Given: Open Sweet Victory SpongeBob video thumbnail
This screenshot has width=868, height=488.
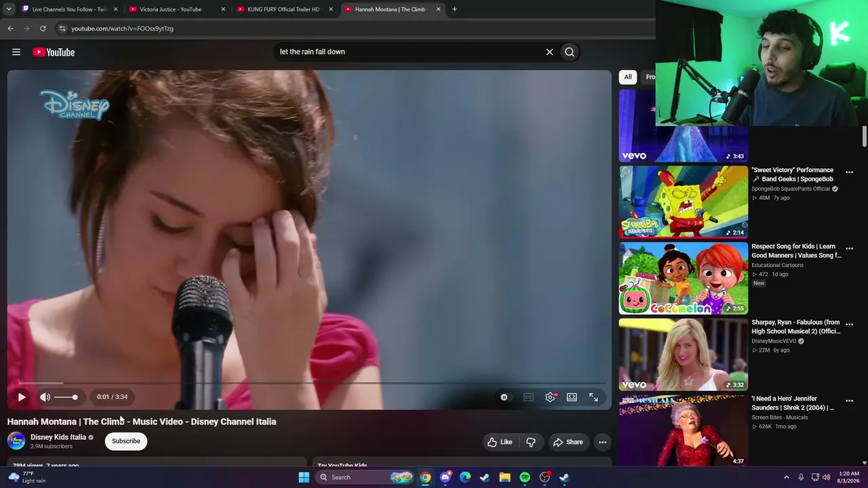Looking at the screenshot, I should click(x=684, y=202).
